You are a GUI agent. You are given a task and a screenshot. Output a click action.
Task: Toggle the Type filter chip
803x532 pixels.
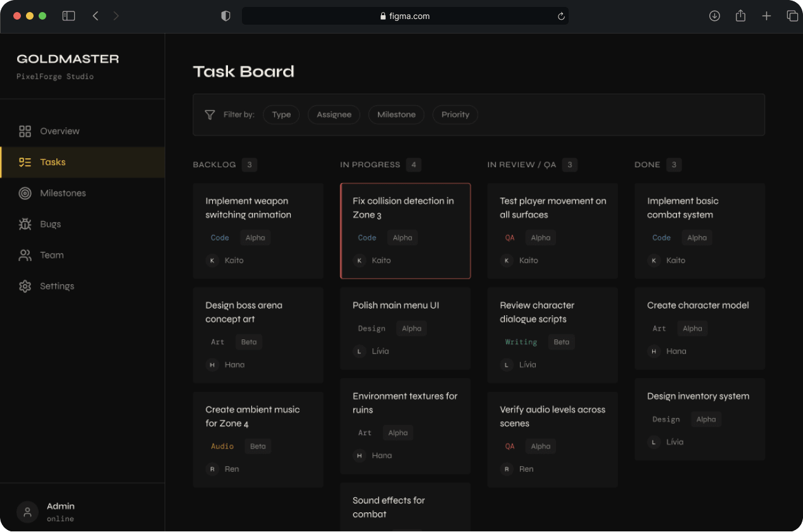(281, 115)
